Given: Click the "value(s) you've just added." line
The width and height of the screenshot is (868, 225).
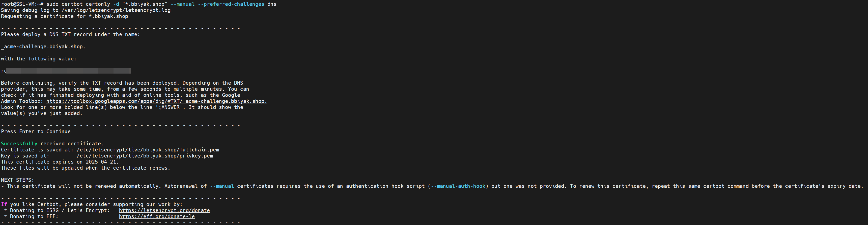Looking at the screenshot, I should (42, 114).
